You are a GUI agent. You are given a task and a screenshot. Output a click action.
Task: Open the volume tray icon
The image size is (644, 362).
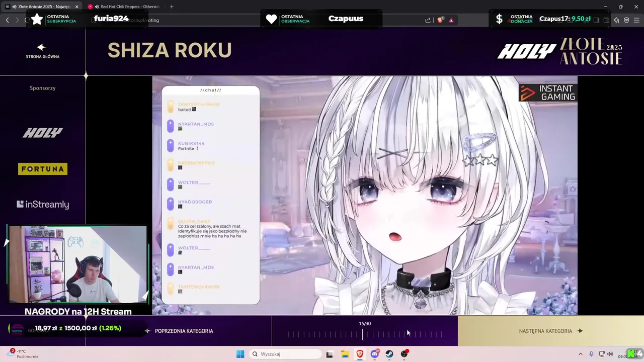pos(610,354)
